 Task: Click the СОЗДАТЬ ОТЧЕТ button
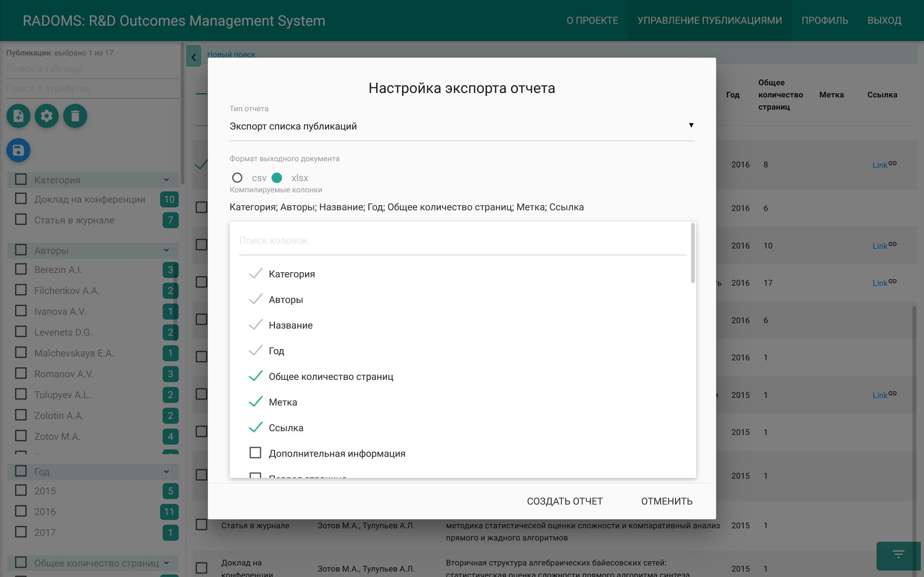click(565, 501)
